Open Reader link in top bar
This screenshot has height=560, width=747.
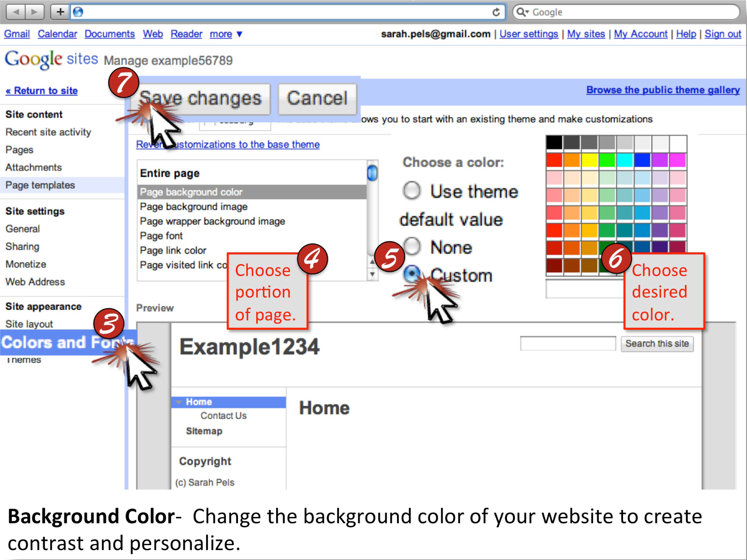coord(187,34)
